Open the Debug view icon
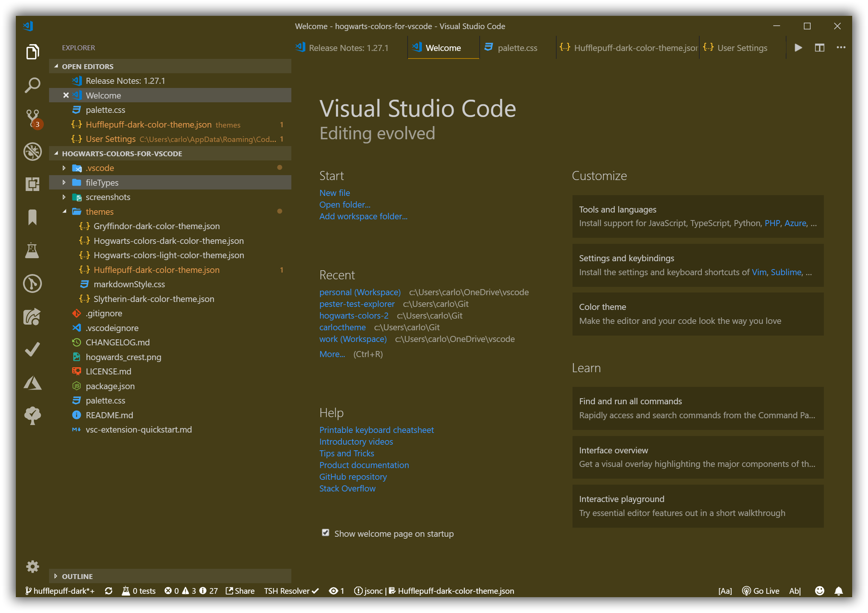 [32, 151]
